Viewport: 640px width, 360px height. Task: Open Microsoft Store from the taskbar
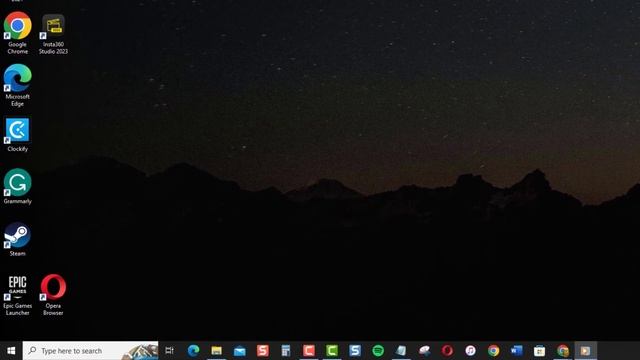tap(540, 351)
